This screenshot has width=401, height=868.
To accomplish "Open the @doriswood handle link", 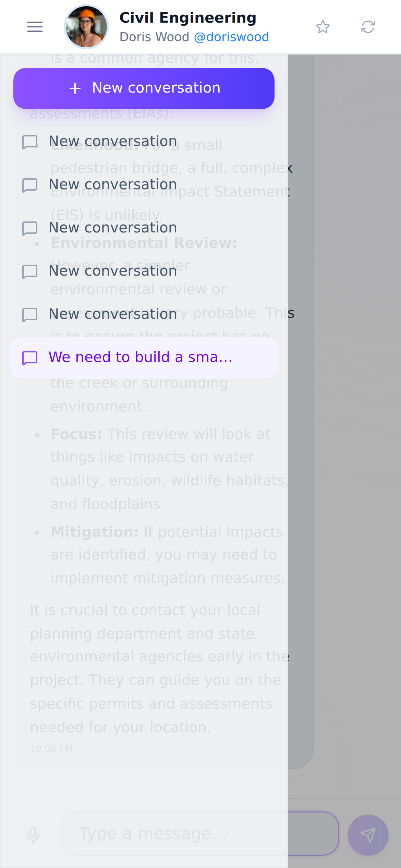I will (231, 37).
